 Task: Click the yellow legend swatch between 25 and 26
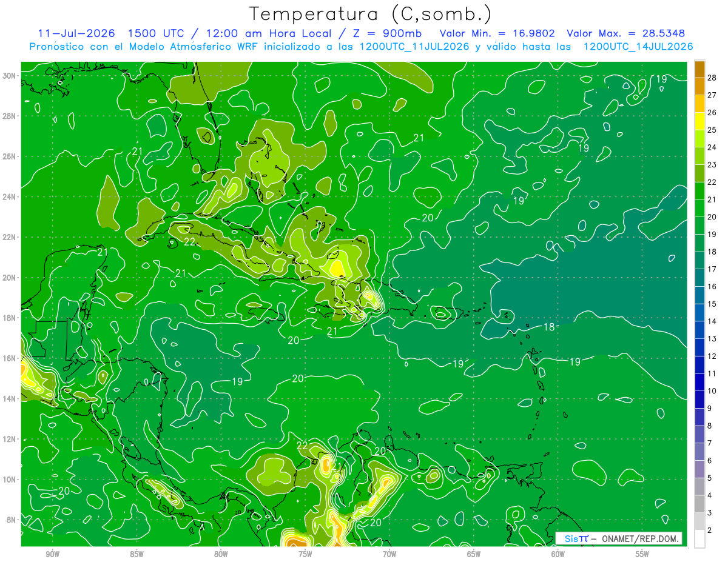click(699, 122)
